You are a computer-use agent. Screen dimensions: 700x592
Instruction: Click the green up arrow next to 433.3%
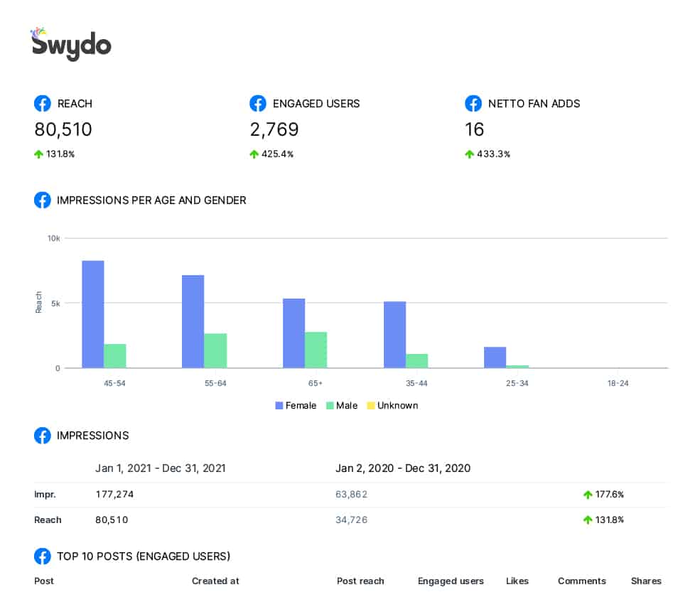pos(469,154)
